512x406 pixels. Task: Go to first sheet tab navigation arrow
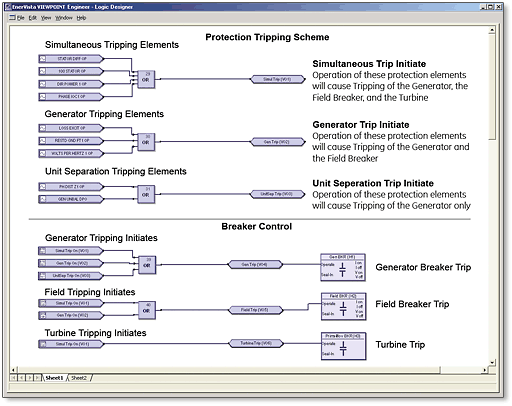(x=13, y=378)
